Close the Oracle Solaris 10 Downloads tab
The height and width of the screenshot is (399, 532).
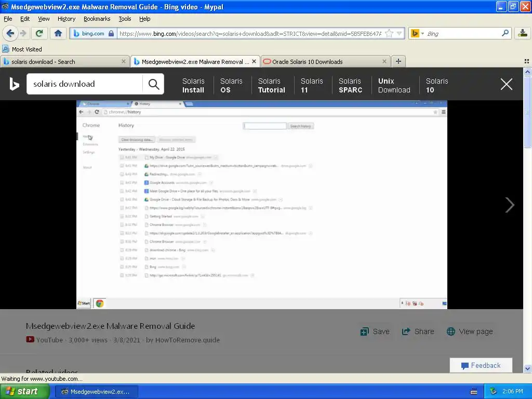tap(384, 61)
